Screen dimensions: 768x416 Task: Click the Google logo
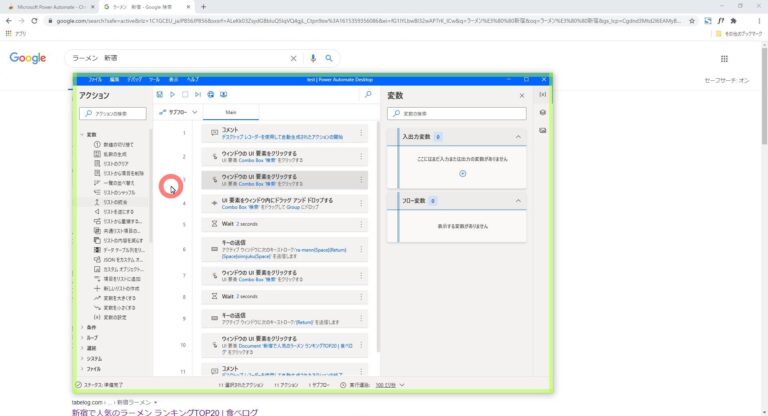pos(27,58)
